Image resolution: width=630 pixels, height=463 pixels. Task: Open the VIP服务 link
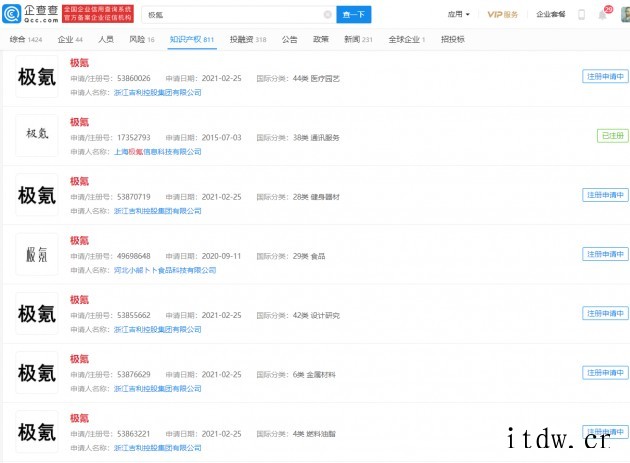[x=503, y=14]
